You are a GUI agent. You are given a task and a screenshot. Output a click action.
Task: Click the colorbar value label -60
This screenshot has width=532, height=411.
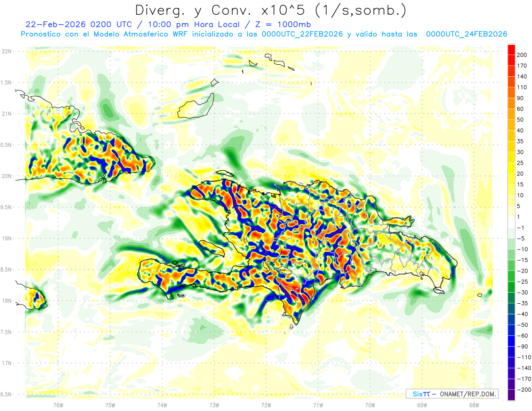click(x=523, y=336)
